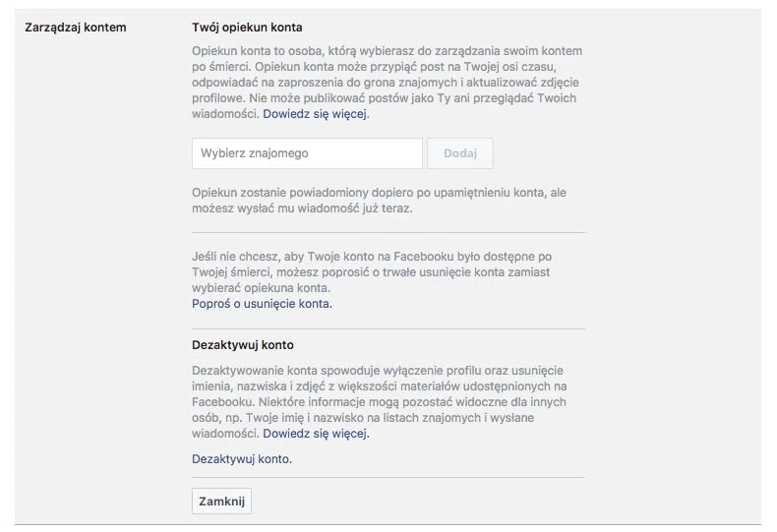
Task: Click the paragraph starting Dezaktywowanie konta spowoduje
Action: pos(380,402)
